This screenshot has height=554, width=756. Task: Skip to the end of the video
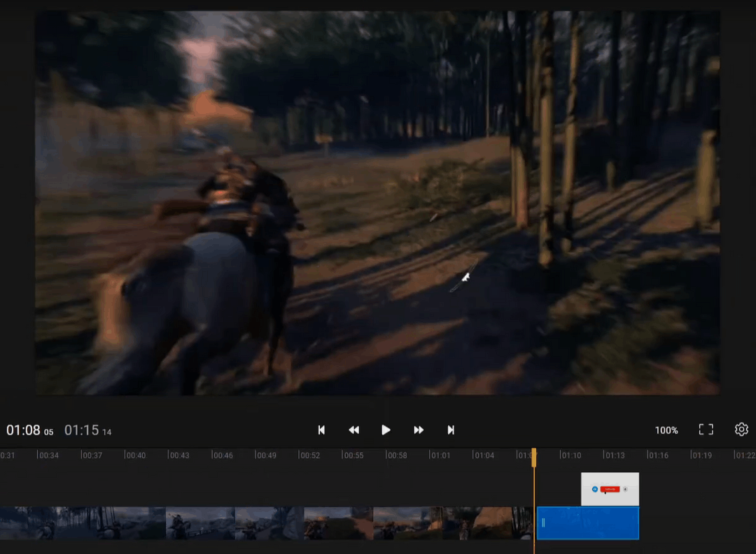(x=451, y=429)
